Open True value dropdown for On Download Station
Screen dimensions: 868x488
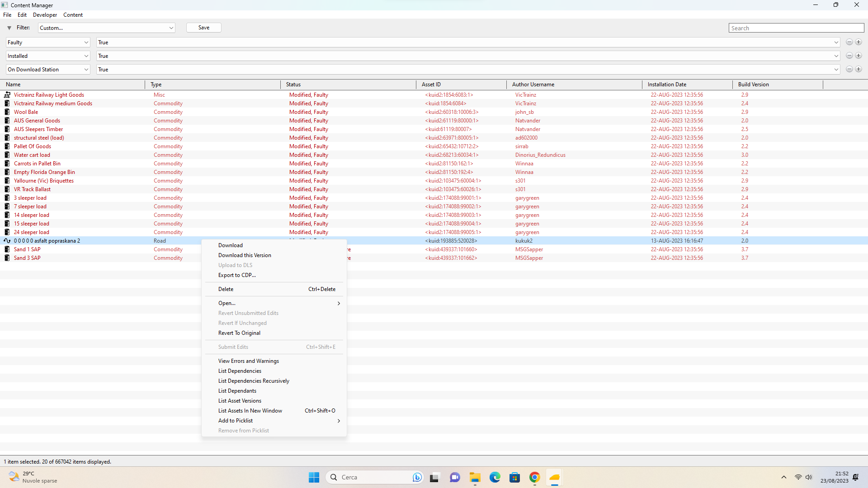[468, 70]
